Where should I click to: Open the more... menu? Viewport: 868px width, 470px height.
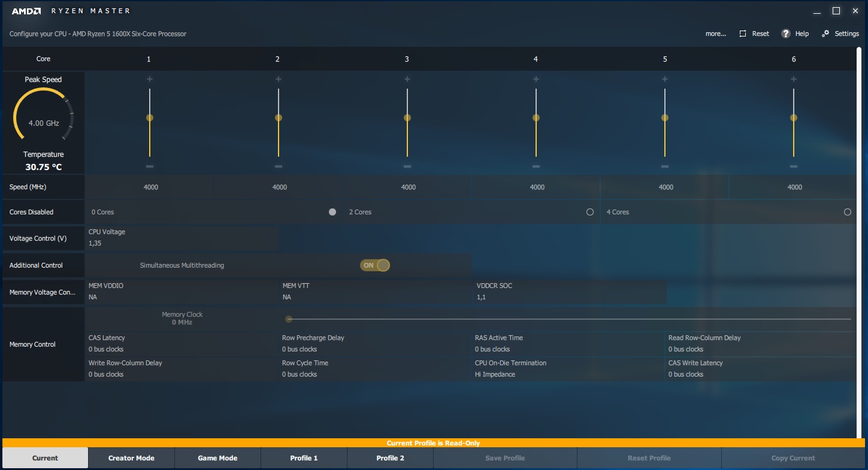click(x=716, y=34)
